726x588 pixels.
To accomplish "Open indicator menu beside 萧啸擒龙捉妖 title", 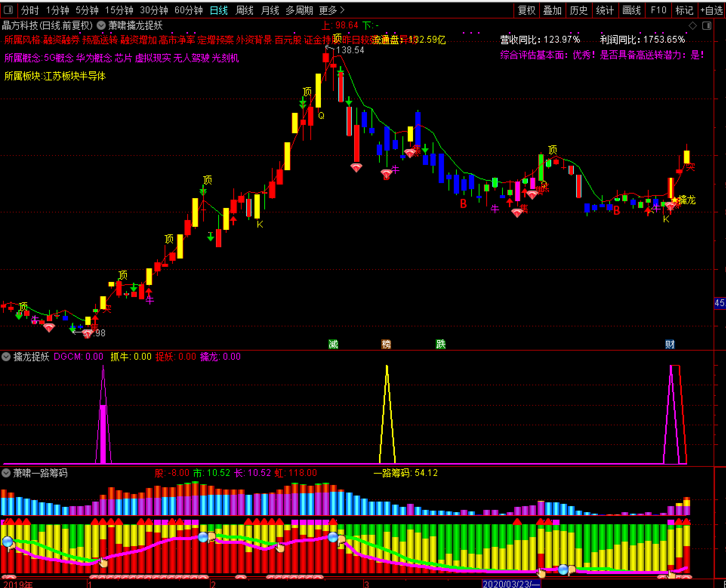I will pos(101,25).
